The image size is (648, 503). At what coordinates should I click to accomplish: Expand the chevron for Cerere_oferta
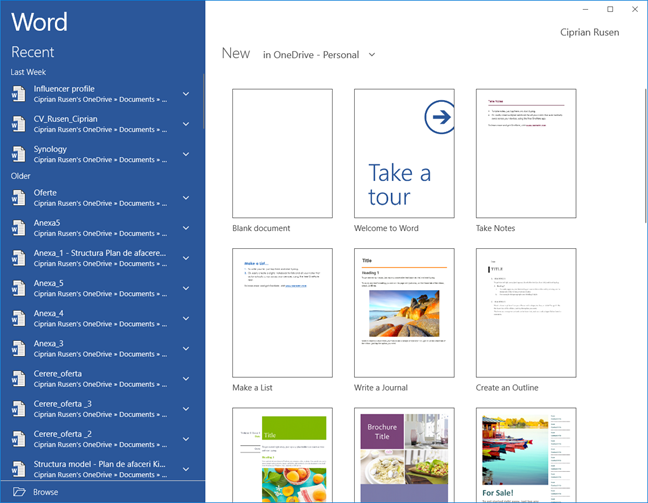[186, 379]
